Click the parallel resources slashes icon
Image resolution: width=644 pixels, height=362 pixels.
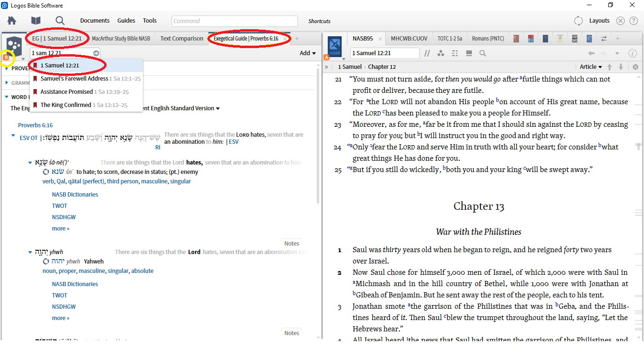[427, 53]
